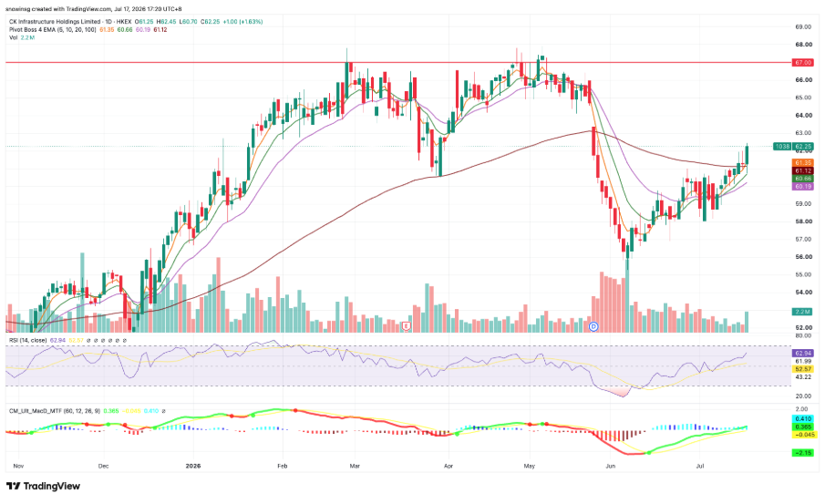Click the Apr label on time axis
Screen dimensions: 825x504
(x=449, y=466)
